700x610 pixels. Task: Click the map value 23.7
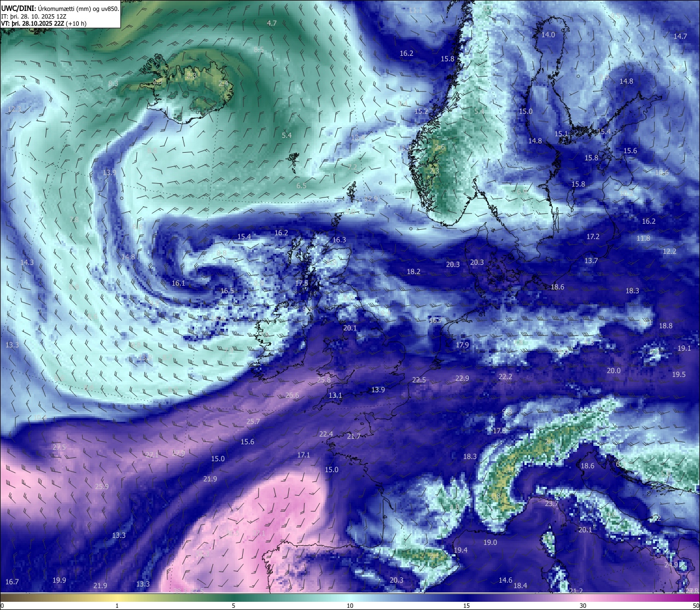552,504
